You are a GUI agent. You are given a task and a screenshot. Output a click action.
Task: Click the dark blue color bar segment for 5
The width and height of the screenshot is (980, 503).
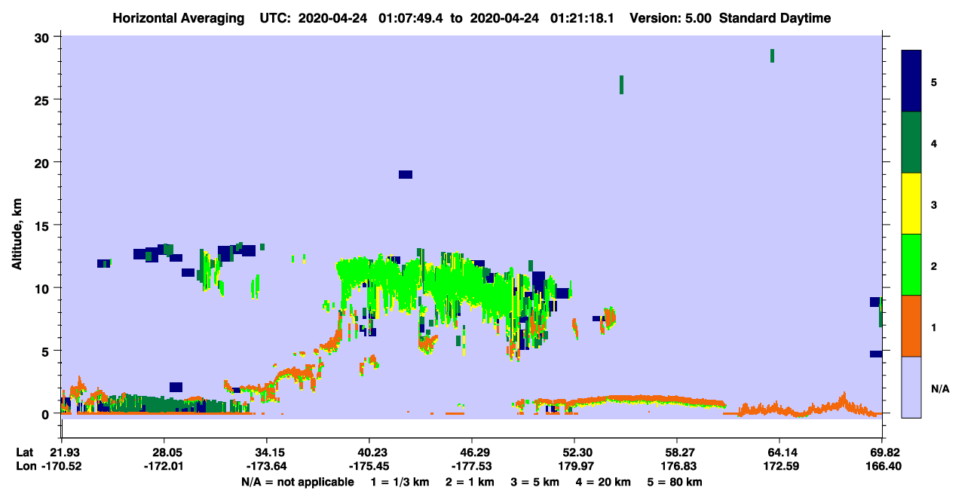[911, 81]
